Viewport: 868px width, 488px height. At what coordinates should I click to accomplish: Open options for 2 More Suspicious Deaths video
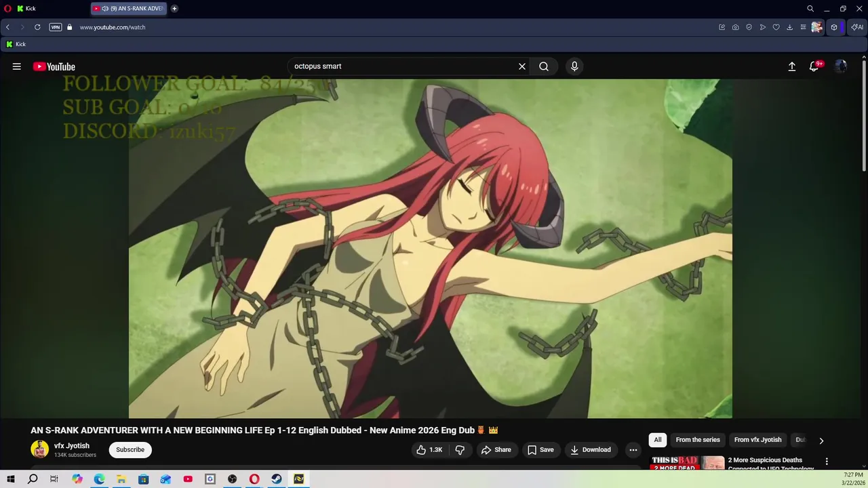click(827, 462)
